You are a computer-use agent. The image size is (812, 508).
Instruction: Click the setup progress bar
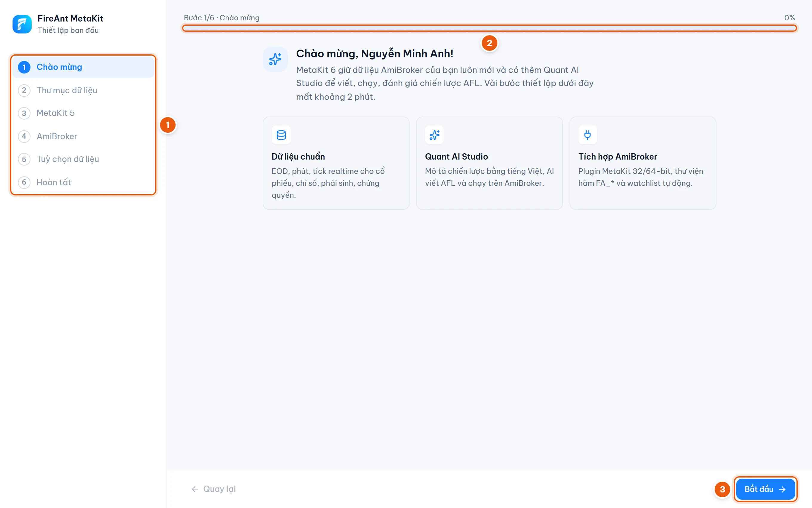click(489, 28)
